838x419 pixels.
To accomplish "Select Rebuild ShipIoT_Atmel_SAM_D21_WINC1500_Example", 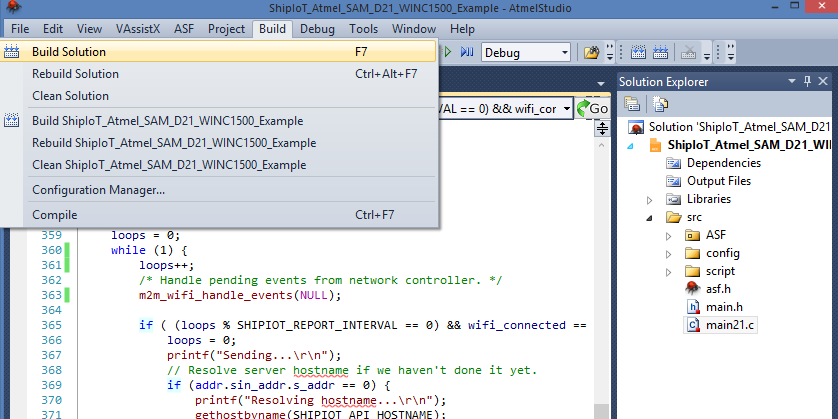I will [218, 143].
